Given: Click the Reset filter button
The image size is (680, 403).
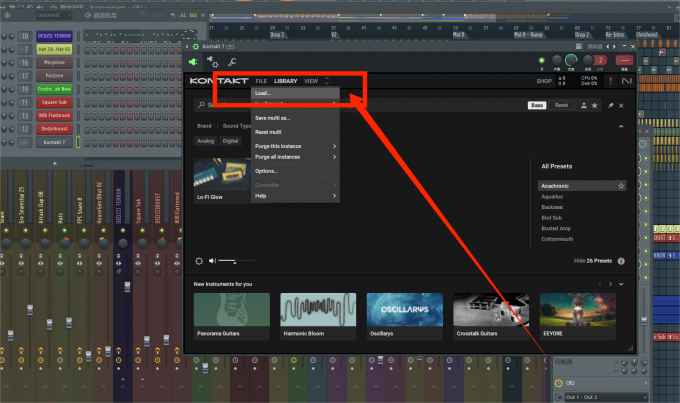Looking at the screenshot, I should pyautogui.click(x=561, y=105).
